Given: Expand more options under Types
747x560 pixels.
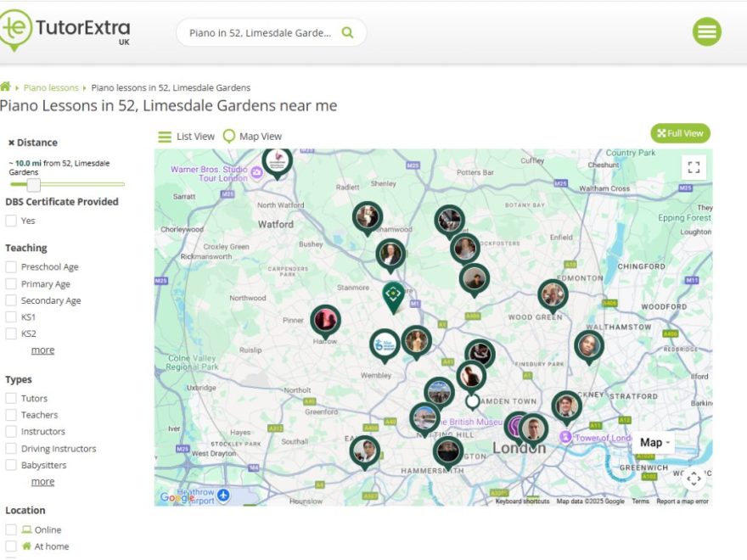Looking at the screenshot, I should (x=42, y=482).
